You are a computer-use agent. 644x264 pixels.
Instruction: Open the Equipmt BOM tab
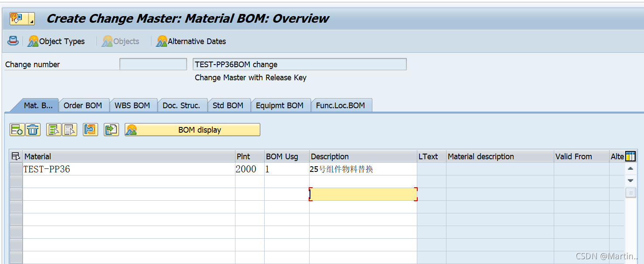click(x=279, y=105)
